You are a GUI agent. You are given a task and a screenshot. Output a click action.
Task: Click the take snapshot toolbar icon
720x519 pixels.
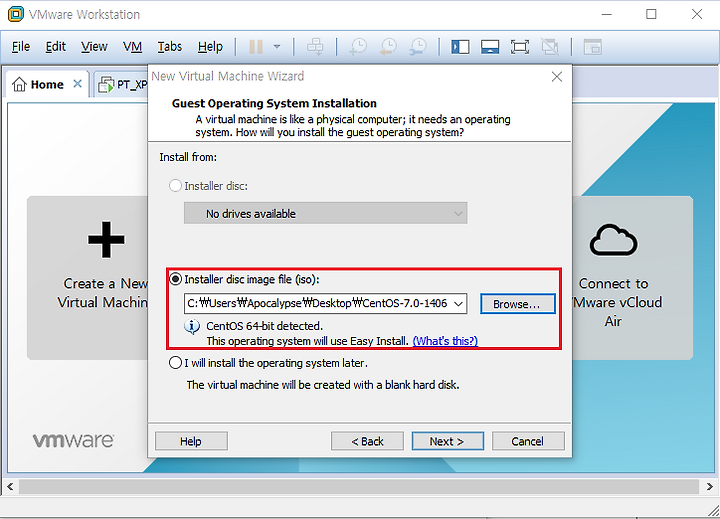(358, 47)
